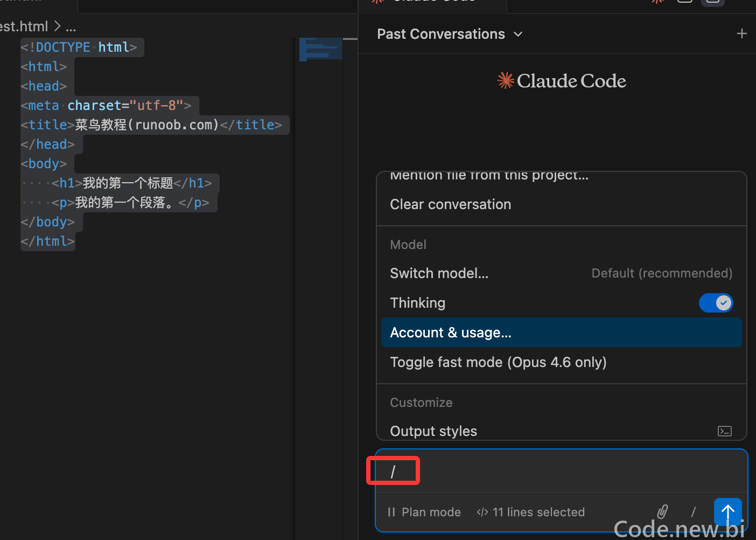Viewport: 756px width, 540px height.
Task: Click the 11 lines selected indicator
Action: [530, 512]
